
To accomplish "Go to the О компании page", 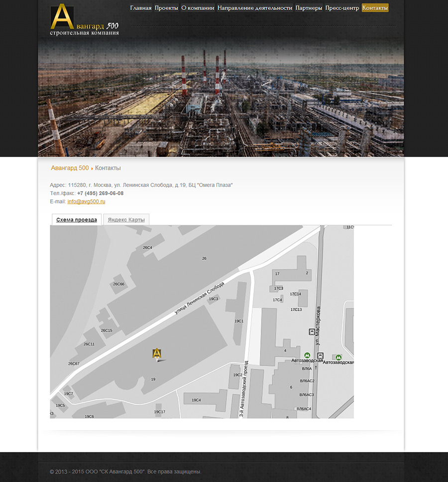I will (x=198, y=8).
